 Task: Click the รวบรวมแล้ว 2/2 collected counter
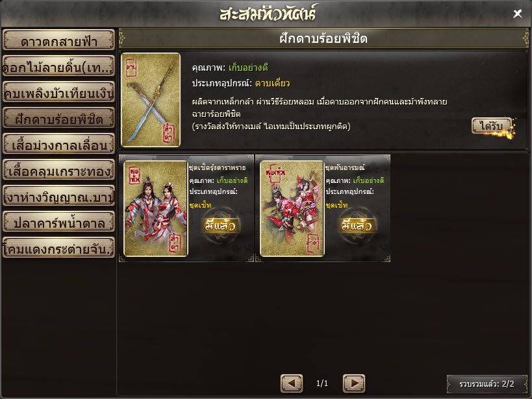tap(487, 383)
